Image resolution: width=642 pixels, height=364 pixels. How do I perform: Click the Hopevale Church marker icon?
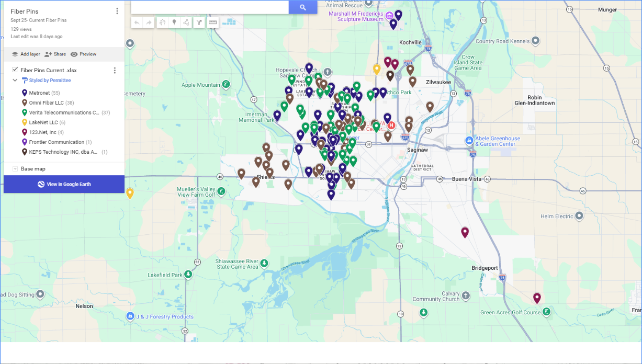[327, 72]
